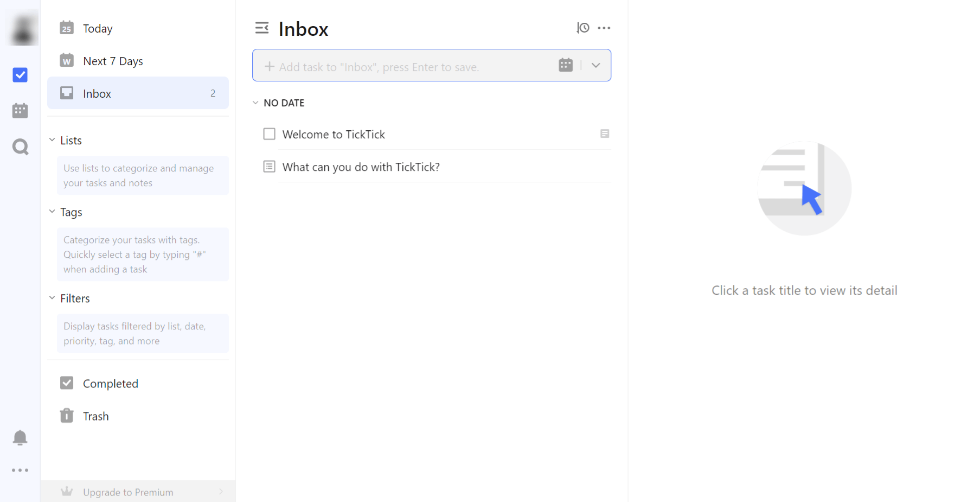
Task: Collapse the Lists section chevron
Action: (x=52, y=140)
